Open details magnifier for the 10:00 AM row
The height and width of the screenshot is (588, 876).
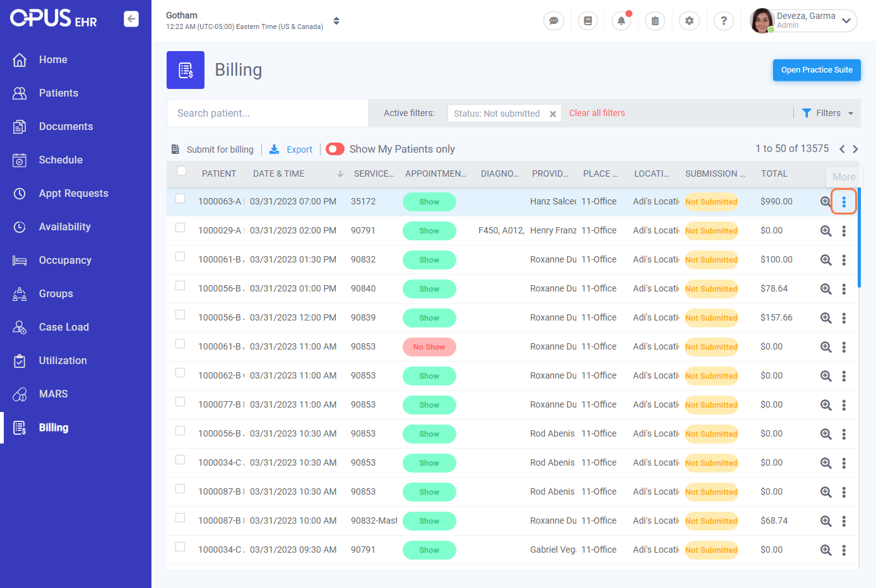(826, 521)
